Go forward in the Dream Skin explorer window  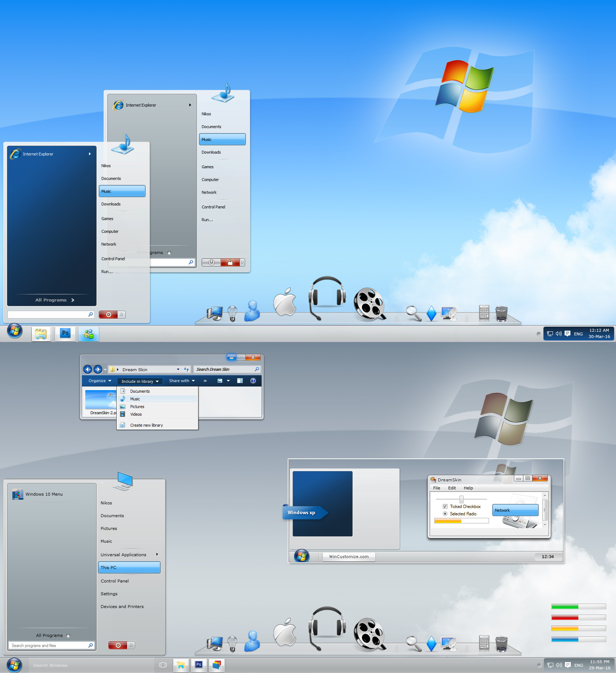click(98, 369)
